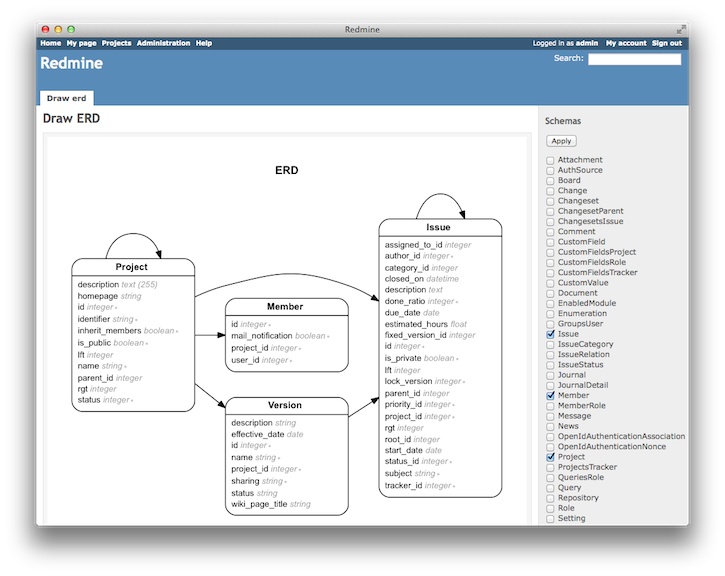Check the IssueStatus checkbox
Image resolution: width=725 pixels, height=576 pixels.
click(550, 365)
